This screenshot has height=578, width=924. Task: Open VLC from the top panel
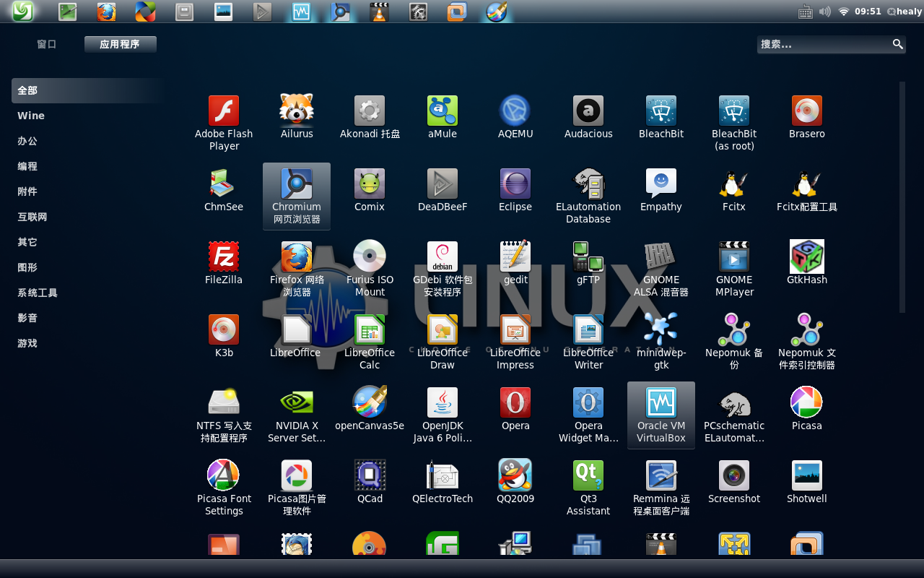(x=378, y=12)
